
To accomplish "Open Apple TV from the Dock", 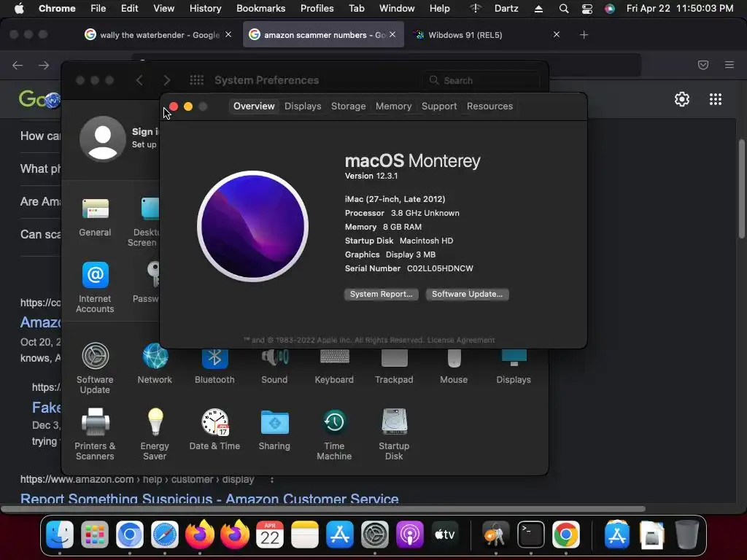I will point(445,534).
